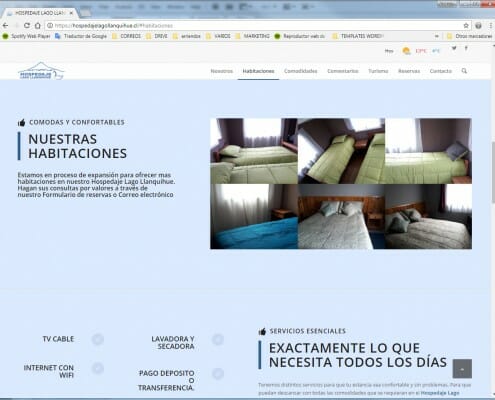Click the PAGO DEPOSITO O TRANSFERENCIA check icon
The width and height of the screenshot is (495, 400).
[x=218, y=374]
